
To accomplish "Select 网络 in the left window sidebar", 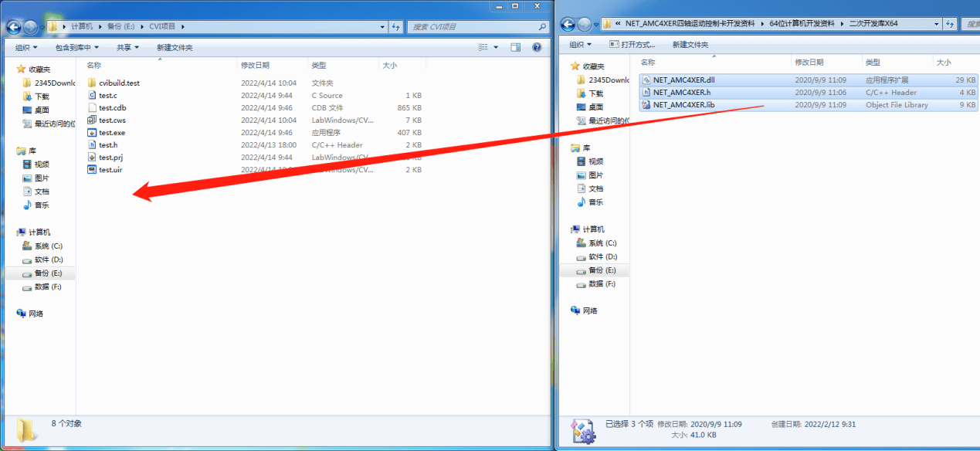I will point(36,313).
